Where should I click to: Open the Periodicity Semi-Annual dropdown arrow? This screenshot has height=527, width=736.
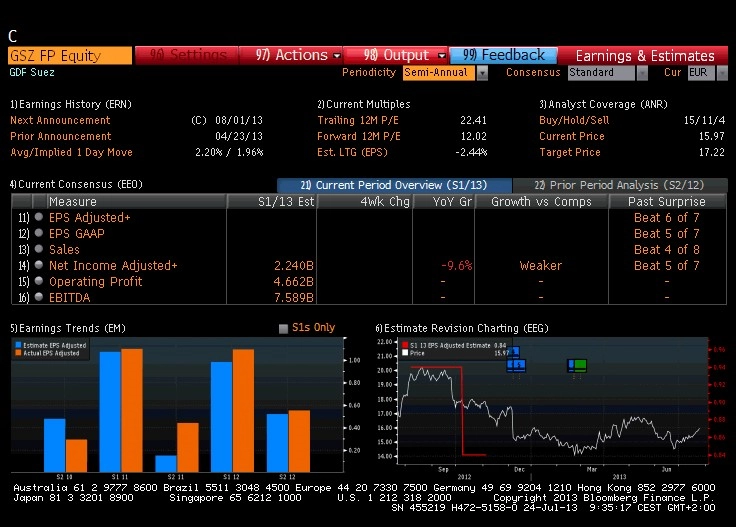coord(482,73)
